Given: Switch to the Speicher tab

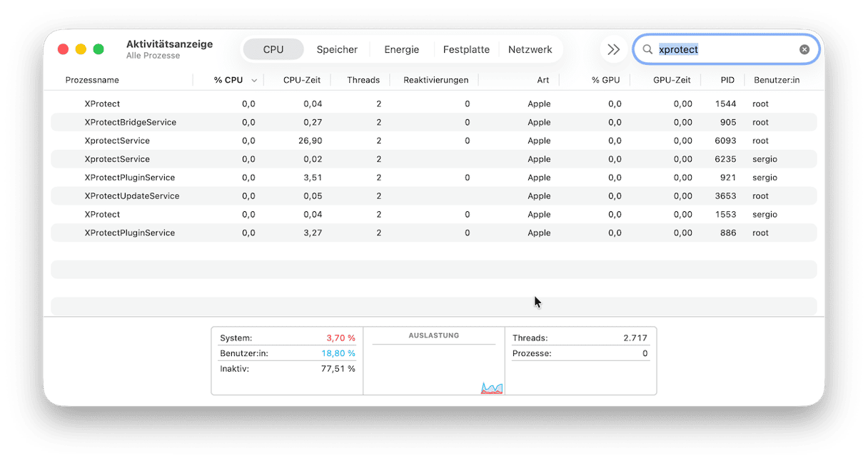Looking at the screenshot, I should click(x=337, y=50).
